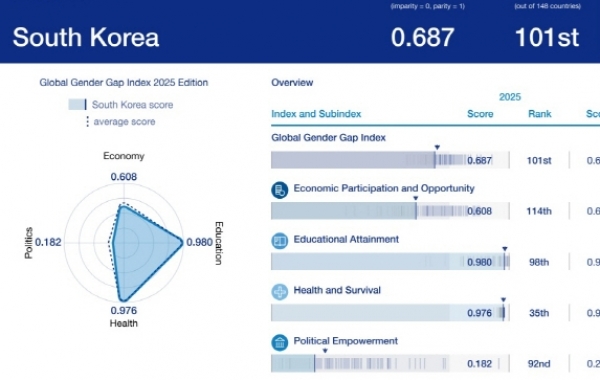The height and width of the screenshot is (380, 600).
Task: Click the Global Gender Gap Index 2025 Edition title
Action: (124, 82)
